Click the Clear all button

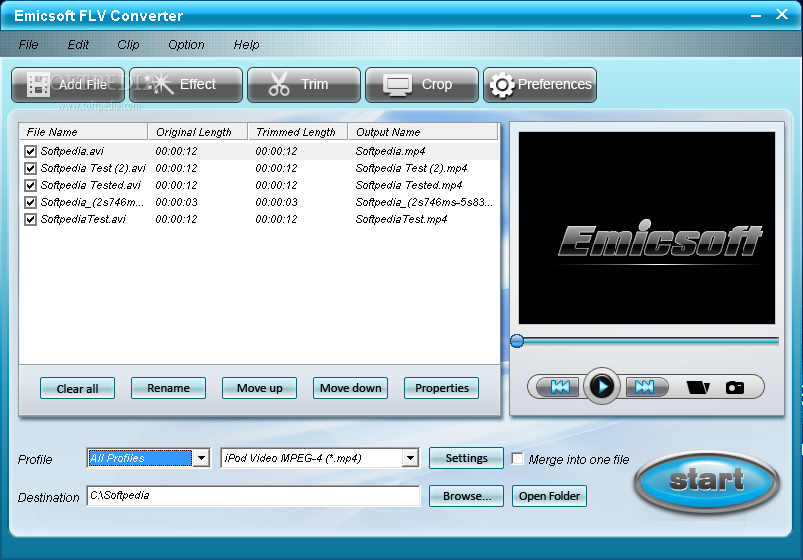(77, 388)
